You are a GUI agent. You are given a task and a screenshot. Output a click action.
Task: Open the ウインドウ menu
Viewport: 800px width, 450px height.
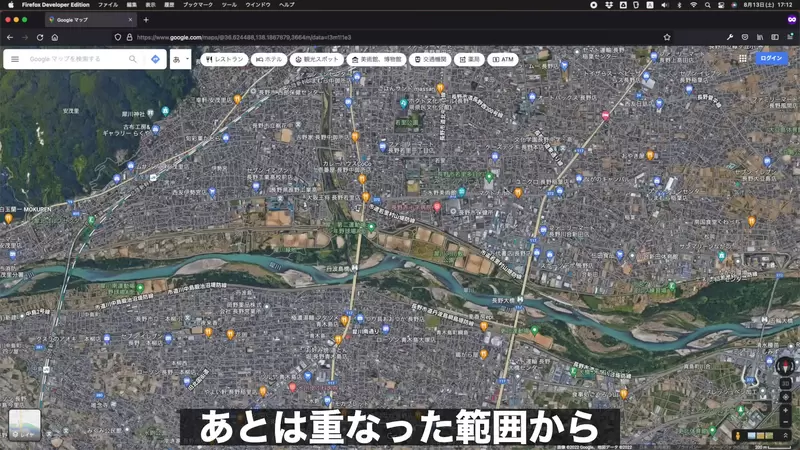click(x=258, y=5)
